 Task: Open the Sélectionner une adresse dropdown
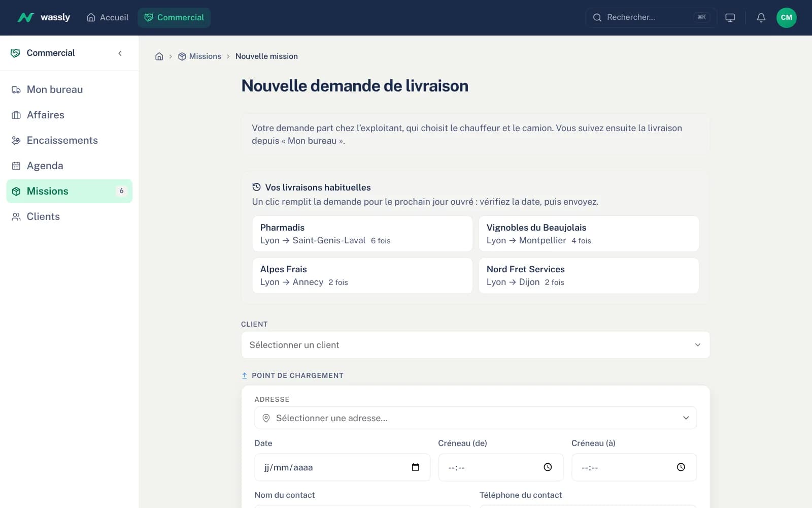476,418
